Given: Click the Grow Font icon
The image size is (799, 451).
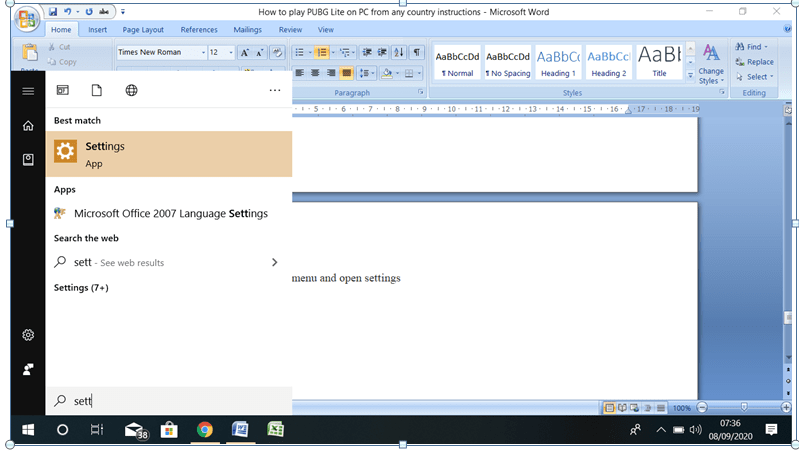Looking at the screenshot, I should click(x=245, y=52).
